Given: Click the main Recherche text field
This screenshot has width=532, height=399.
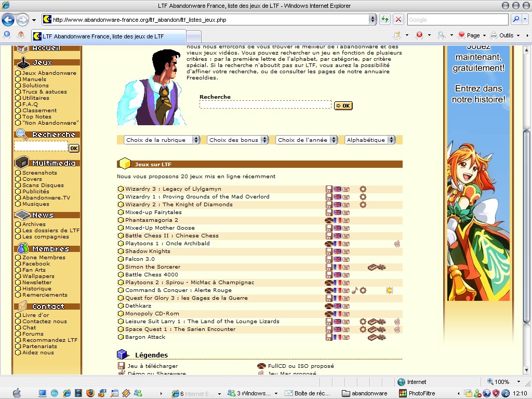Looking at the screenshot, I should pos(265,104).
